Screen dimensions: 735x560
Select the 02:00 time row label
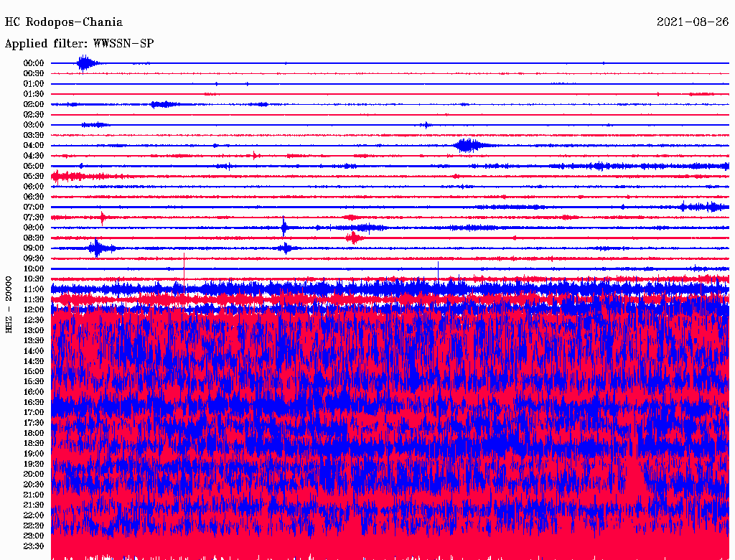click(x=34, y=104)
